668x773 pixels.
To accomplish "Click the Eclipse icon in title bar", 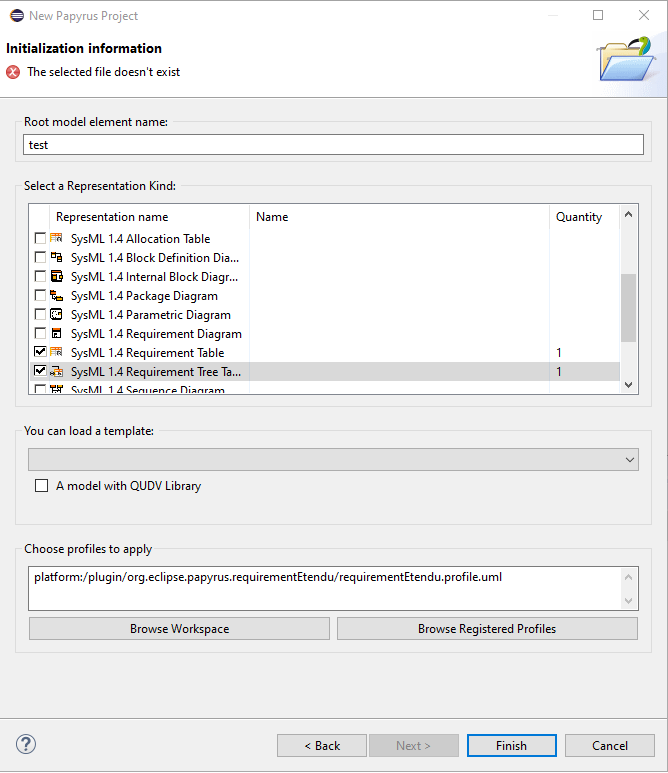I will 17,16.
